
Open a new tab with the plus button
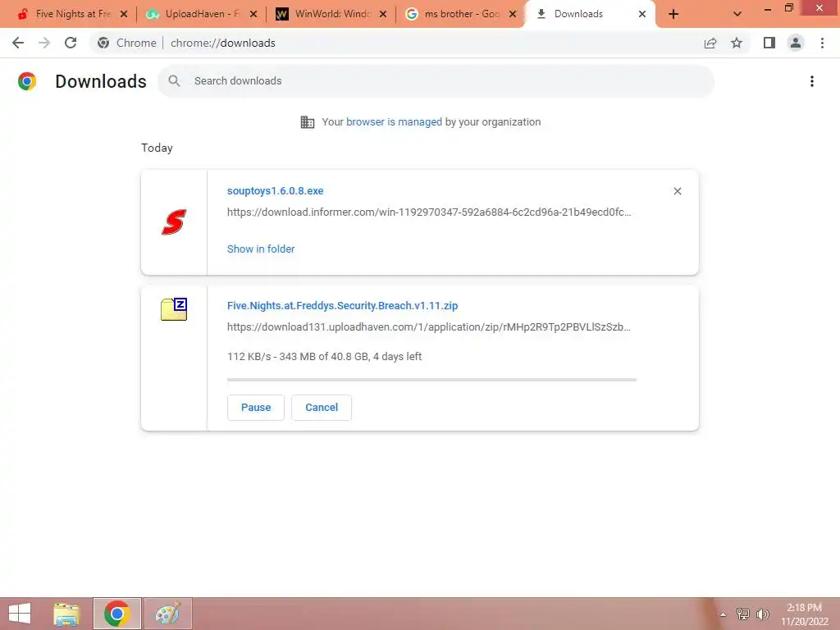tap(673, 15)
